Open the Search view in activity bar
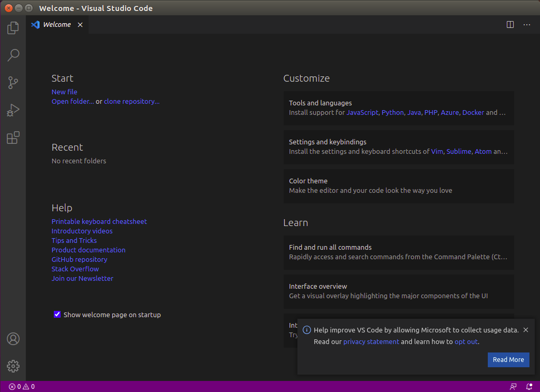Image resolution: width=540 pixels, height=392 pixels. click(x=13, y=55)
